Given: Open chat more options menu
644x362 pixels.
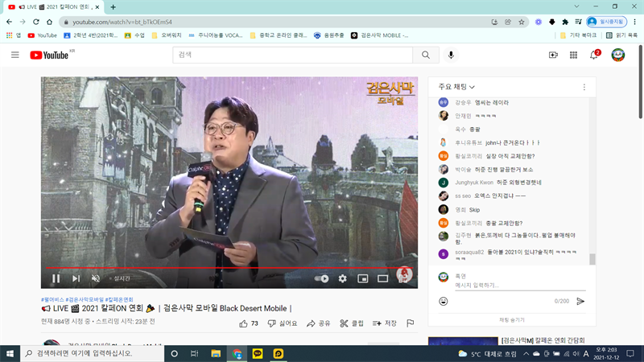Looking at the screenshot, I should (x=584, y=87).
